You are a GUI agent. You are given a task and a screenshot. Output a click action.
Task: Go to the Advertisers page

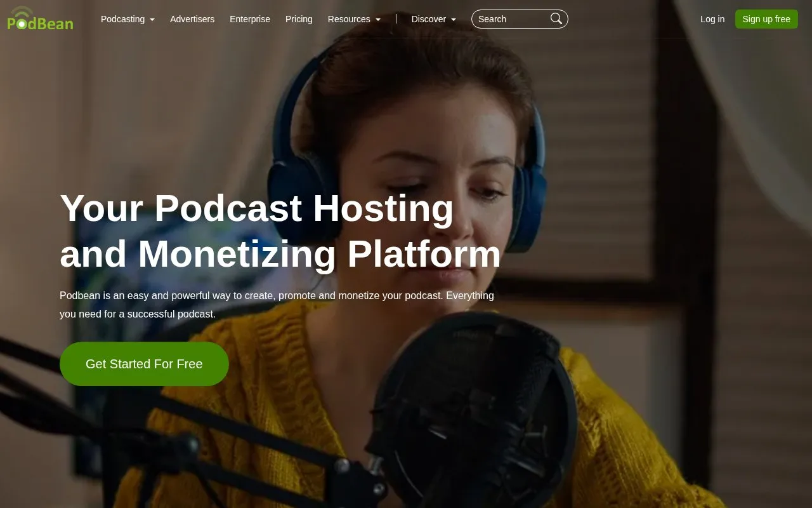[x=192, y=19]
